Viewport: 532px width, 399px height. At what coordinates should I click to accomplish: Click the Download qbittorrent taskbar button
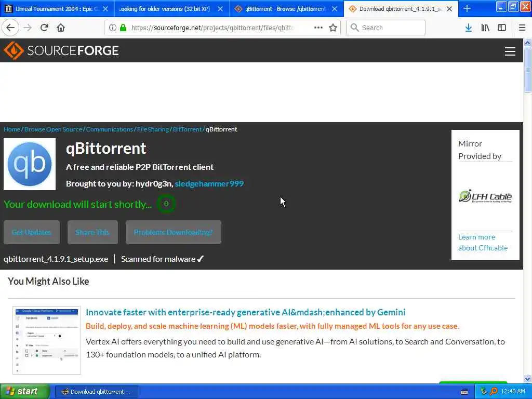pyautogui.click(x=97, y=392)
